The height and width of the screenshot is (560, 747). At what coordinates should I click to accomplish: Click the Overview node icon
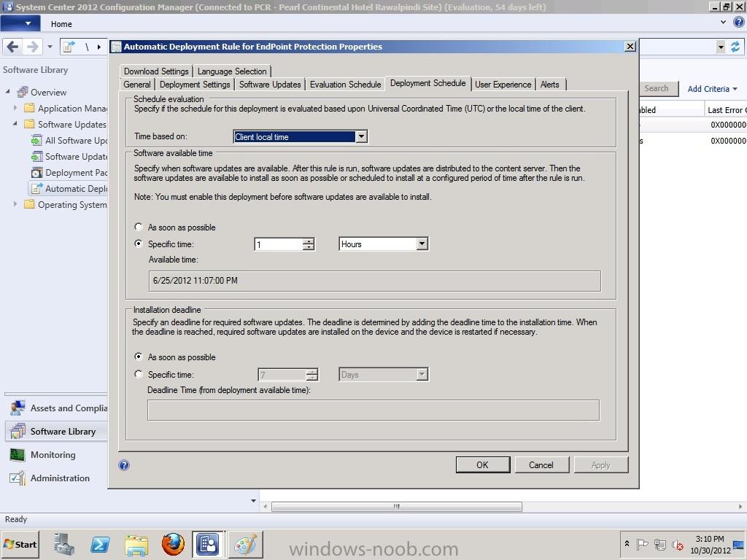click(x=23, y=92)
